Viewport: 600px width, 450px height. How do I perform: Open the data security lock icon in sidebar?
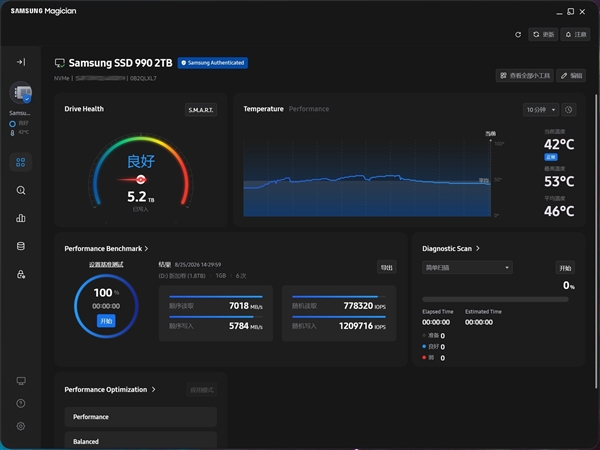(21, 274)
